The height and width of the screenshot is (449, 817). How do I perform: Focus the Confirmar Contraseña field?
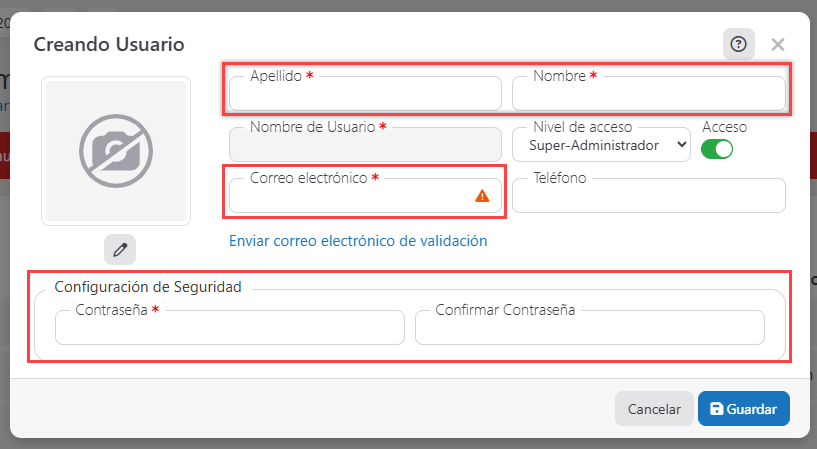click(x=589, y=328)
